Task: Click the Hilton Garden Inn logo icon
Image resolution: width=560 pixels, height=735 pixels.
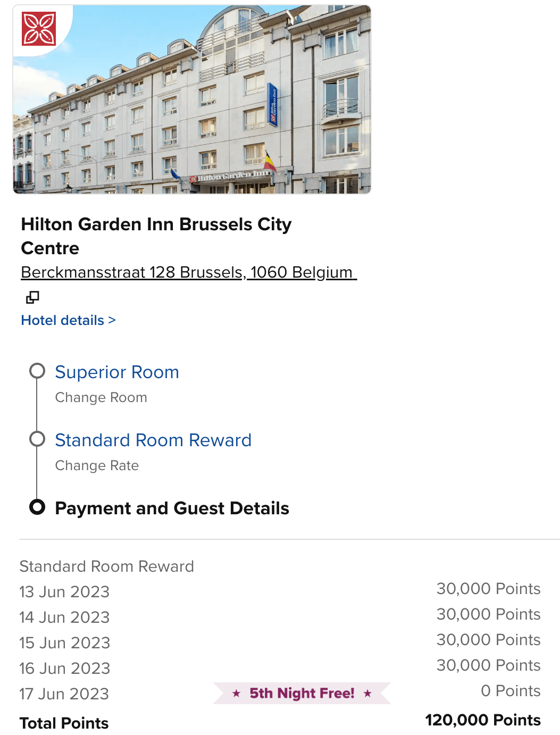Action: (39, 29)
